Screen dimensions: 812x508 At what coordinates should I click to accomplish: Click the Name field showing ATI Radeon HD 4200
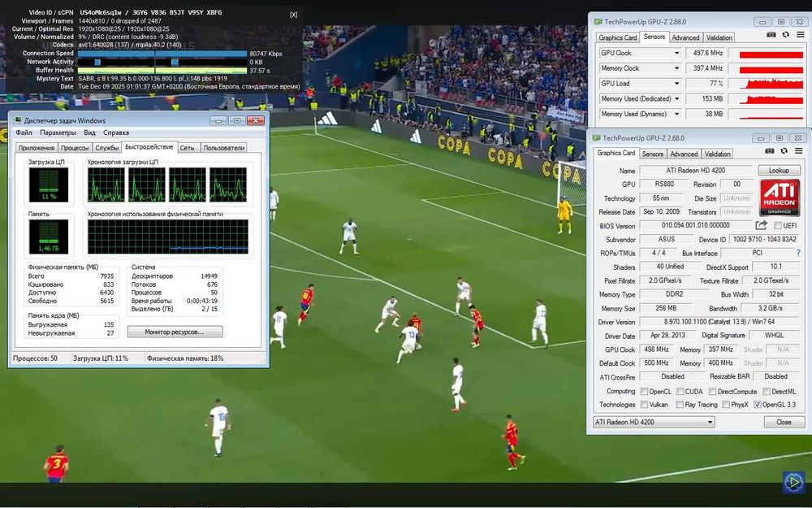pos(696,170)
